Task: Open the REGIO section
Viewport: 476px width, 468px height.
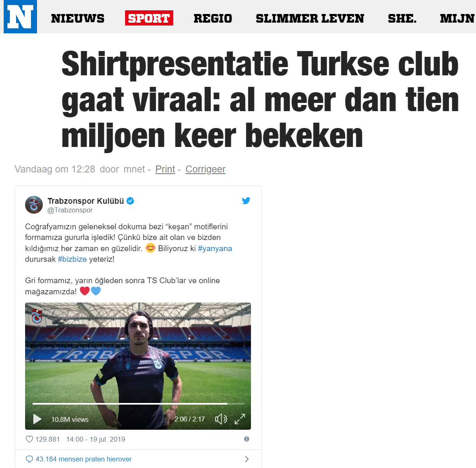Action: (213, 18)
